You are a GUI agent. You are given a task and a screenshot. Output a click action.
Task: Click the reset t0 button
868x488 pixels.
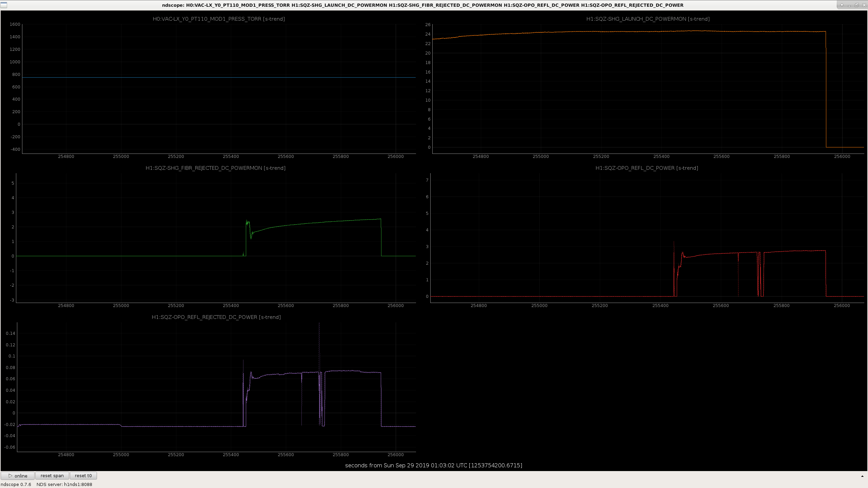click(x=83, y=476)
